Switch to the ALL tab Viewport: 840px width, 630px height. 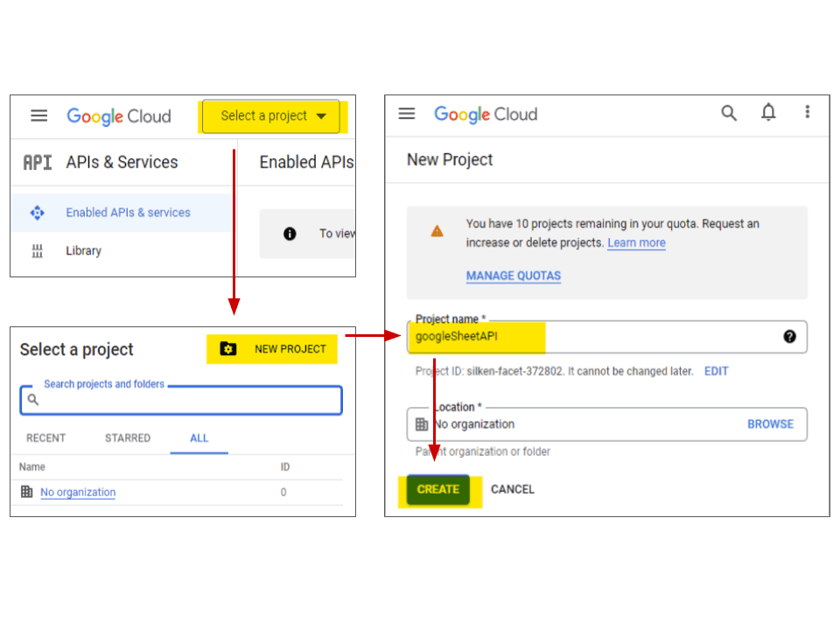(199, 438)
